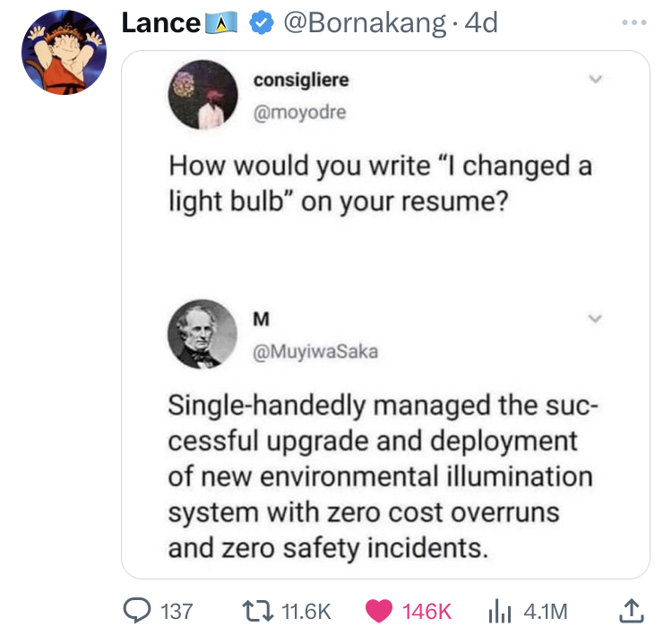Open the @MuyiwaSaka handle
672x635 pixels.
[316, 351]
